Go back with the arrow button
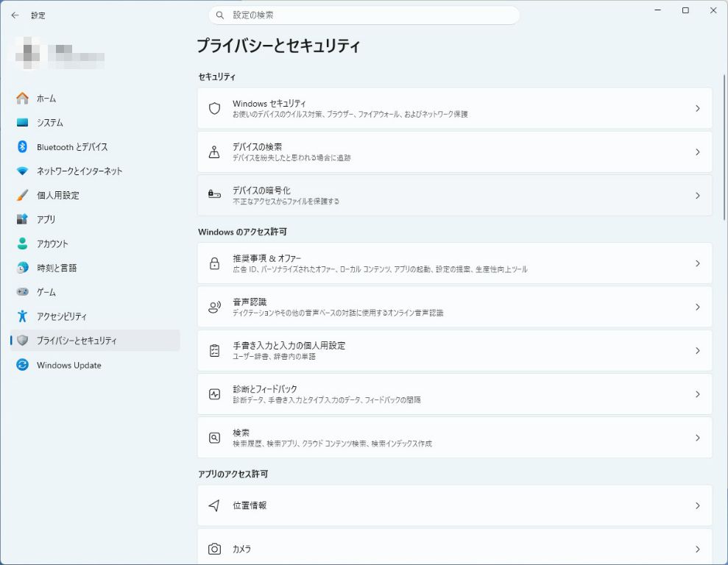 pyautogui.click(x=15, y=15)
